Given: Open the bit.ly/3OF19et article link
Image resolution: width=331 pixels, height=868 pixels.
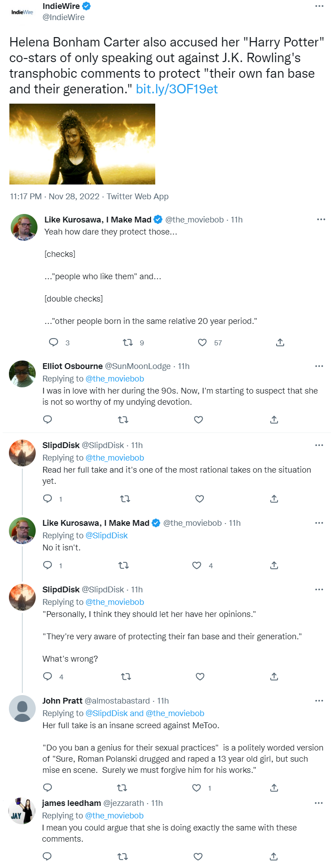Looking at the screenshot, I should pyautogui.click(x=177, y=89).
